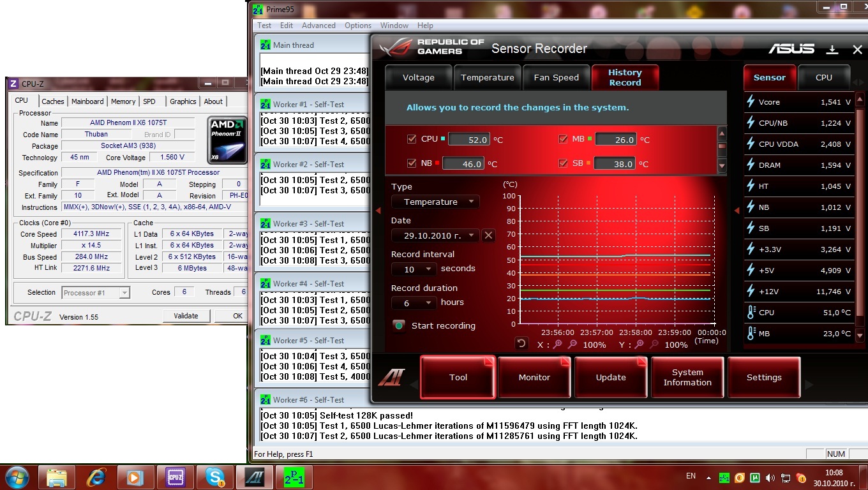
Task: Zoom in on the chart Y axis
Action: tap(639, 345)
